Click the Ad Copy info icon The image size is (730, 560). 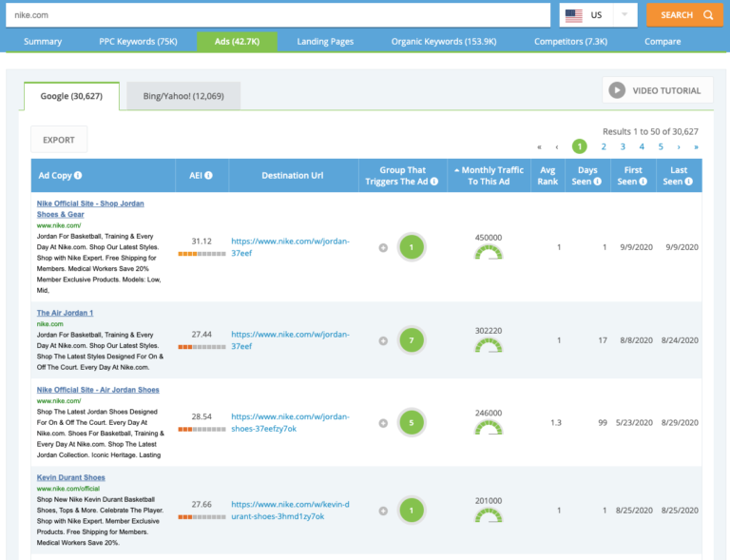(78, 176)
